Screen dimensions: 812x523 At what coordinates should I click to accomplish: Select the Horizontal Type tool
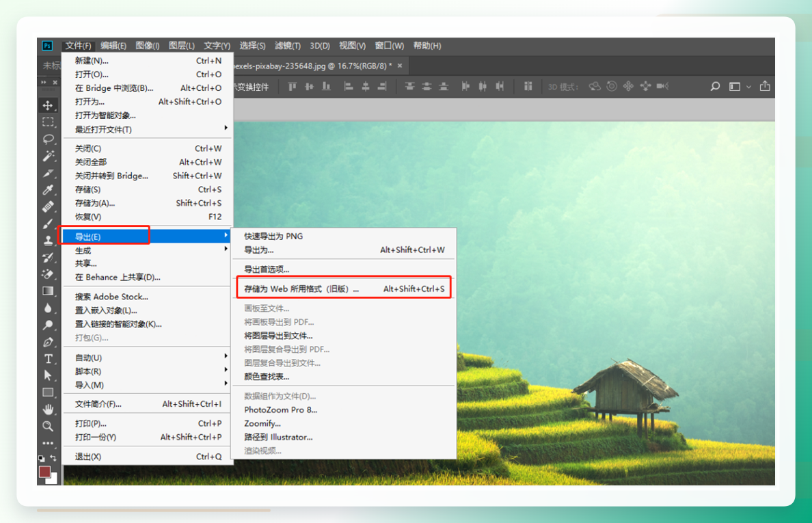(48, 359)
